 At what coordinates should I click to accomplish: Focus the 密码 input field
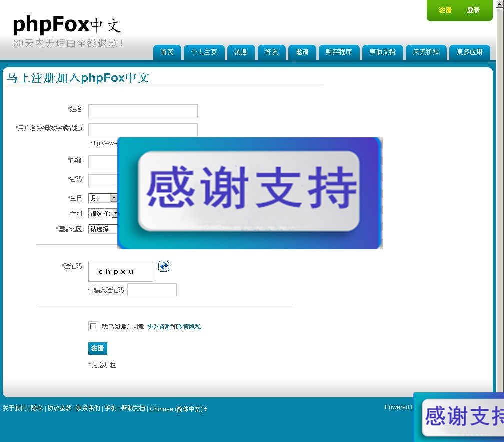(103, 180)
